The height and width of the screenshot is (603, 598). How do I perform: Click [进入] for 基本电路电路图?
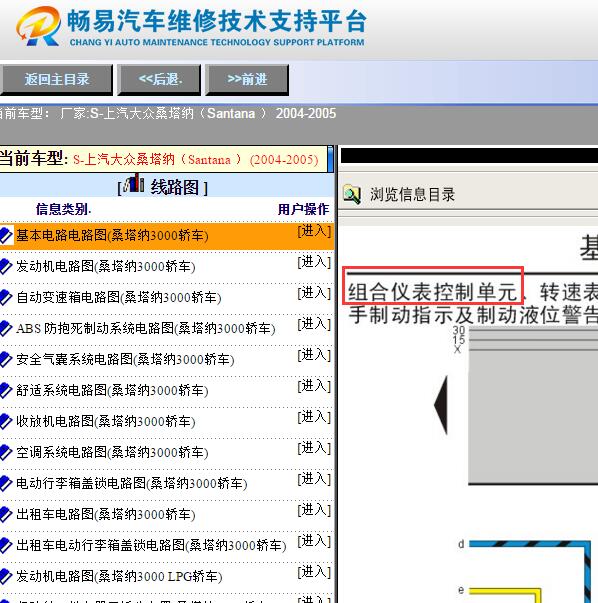coord(314,231)
